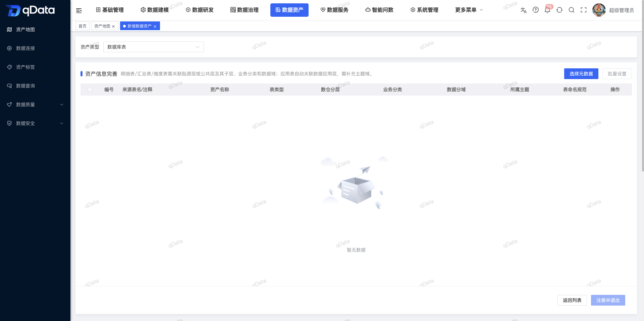Click the 资产地图 map icon in sidebar
Image resolution: width=644 pixels, height=321 pixels.
[9, 29]
